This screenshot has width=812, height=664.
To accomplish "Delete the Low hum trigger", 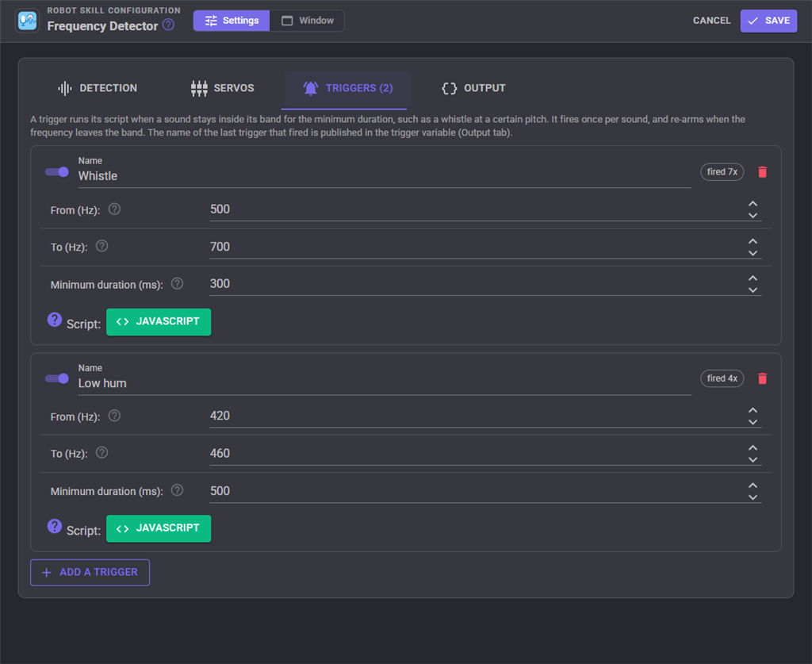I will point(762,378).
